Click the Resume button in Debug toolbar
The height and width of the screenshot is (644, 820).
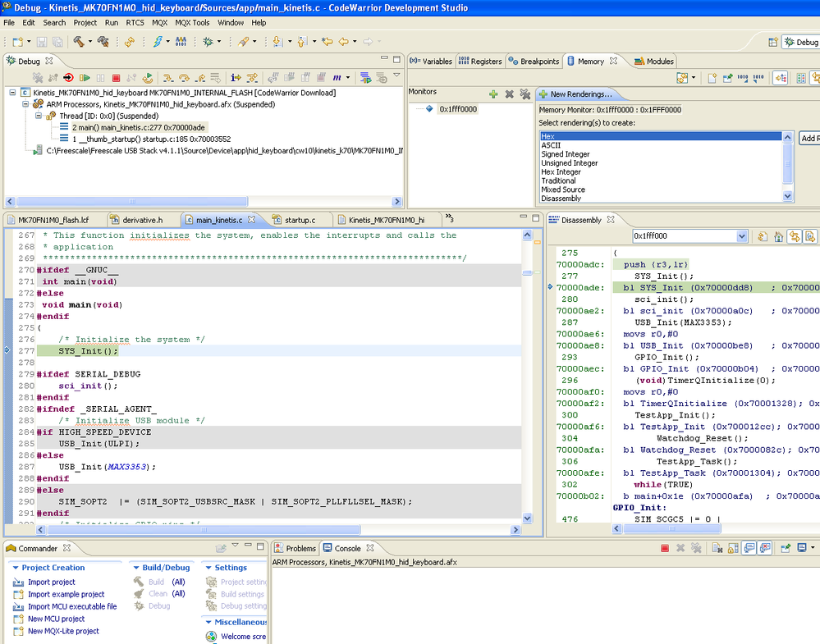[x=85, y=78]
